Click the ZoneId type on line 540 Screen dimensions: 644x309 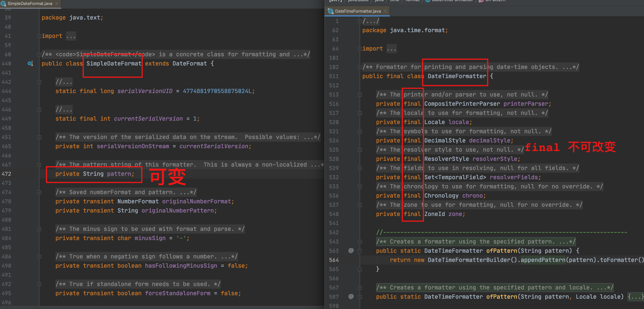coord(434,214)
